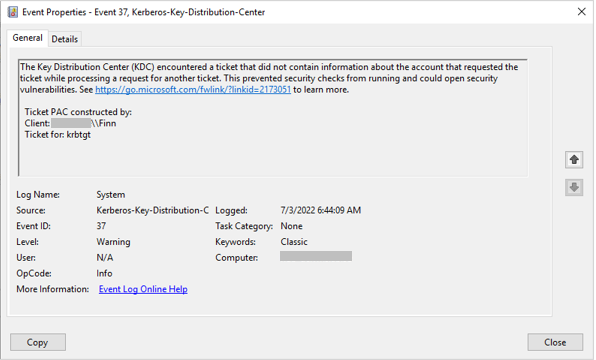The height and width of the screenshot is (360, 596).
Task: Click the Keywords value 'Classic'
Action: tap(294, 242)
